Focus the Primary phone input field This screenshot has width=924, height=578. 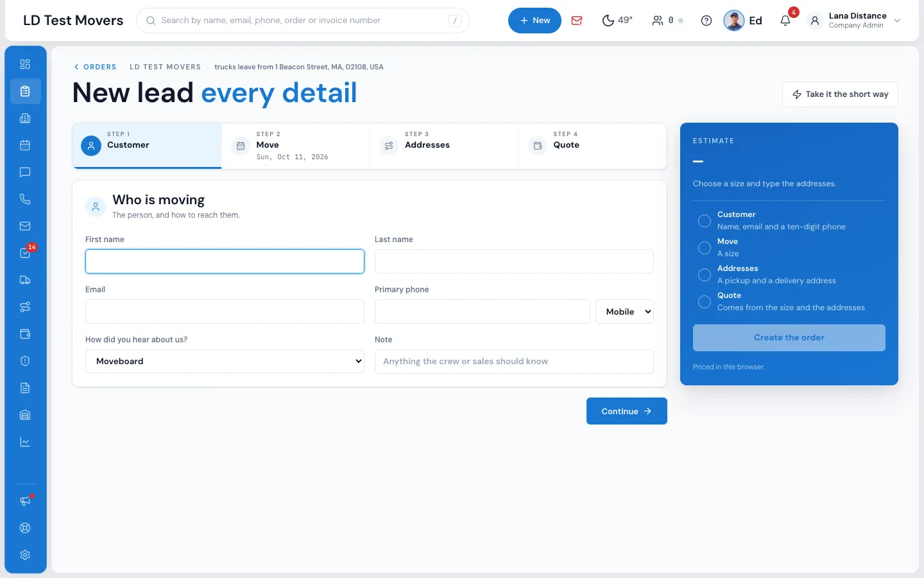(483, 311)
